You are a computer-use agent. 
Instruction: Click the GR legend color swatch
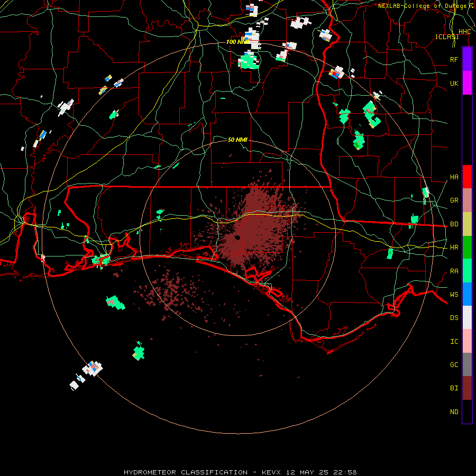467,200
